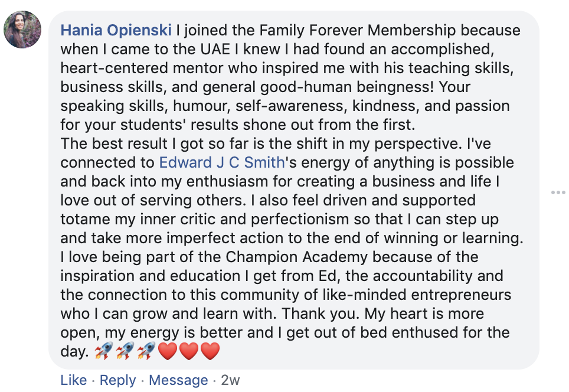Click the middle rocket emoji
This screenshot has height=392, width=569.
coord(124,351)
